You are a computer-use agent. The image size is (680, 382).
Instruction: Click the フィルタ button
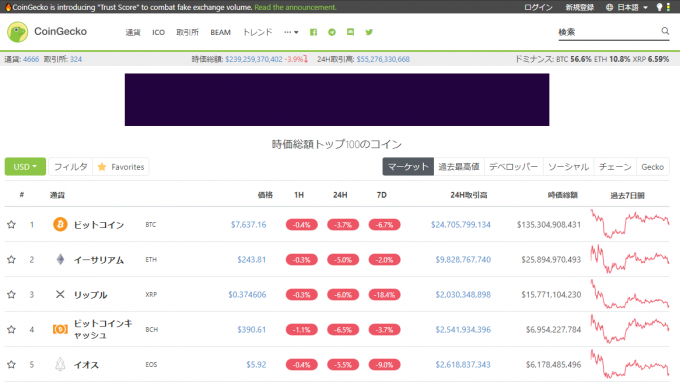click(71, 167)
